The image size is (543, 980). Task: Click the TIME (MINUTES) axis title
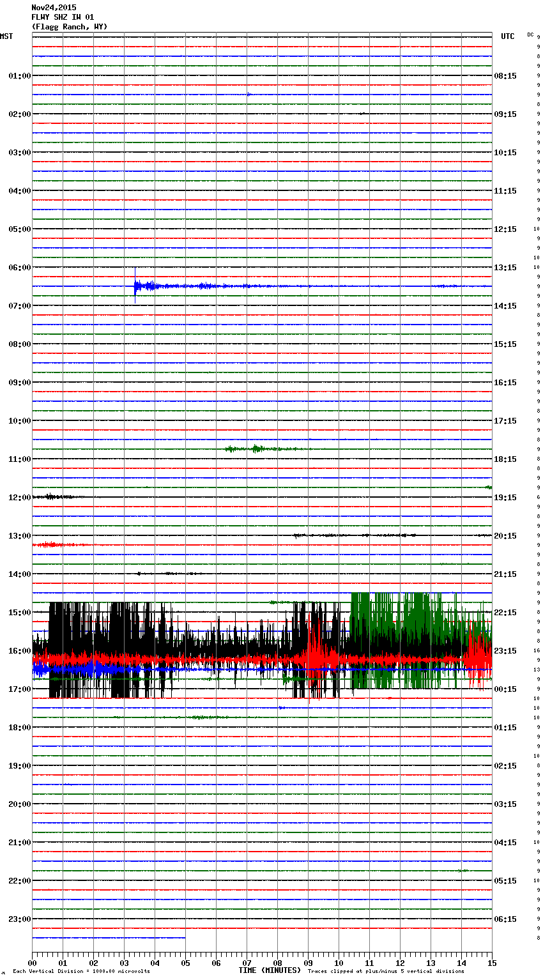(x=270, y=970)
